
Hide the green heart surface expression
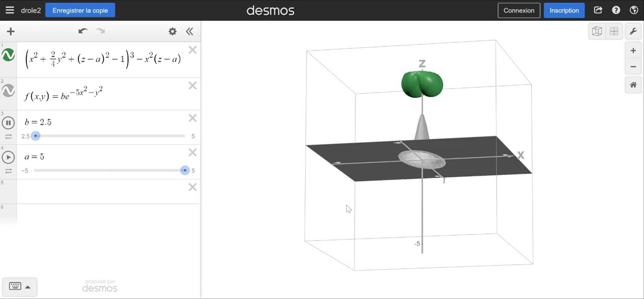pyautogui.click(x=9, y=55)
